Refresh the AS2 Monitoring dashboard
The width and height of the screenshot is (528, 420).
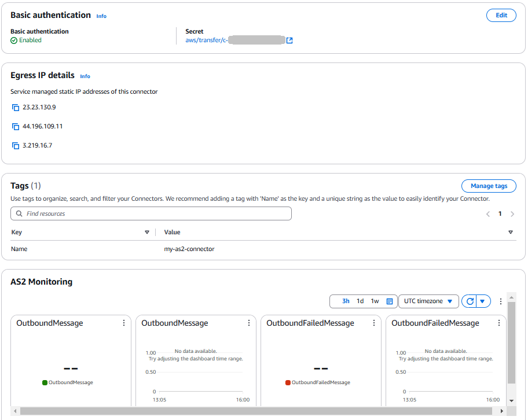click(470, 301)
